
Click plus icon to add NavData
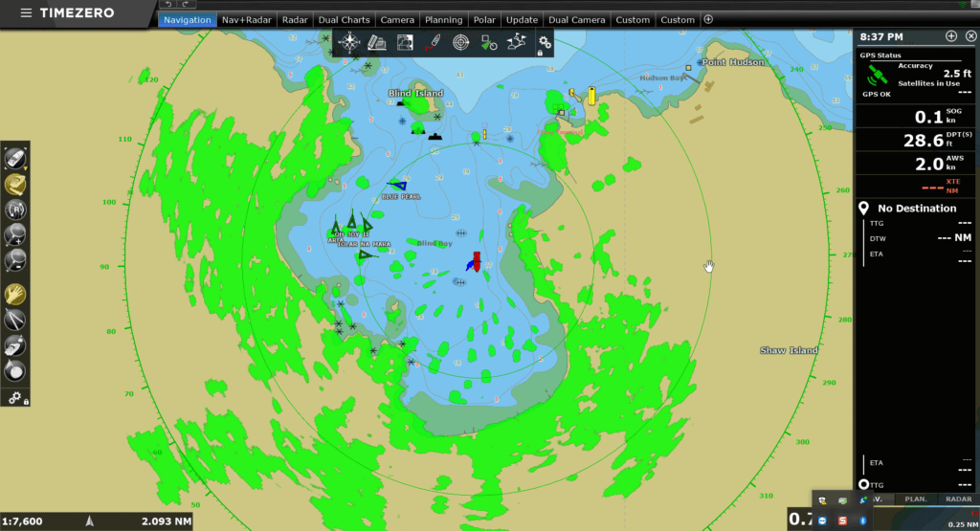[951, 36]
